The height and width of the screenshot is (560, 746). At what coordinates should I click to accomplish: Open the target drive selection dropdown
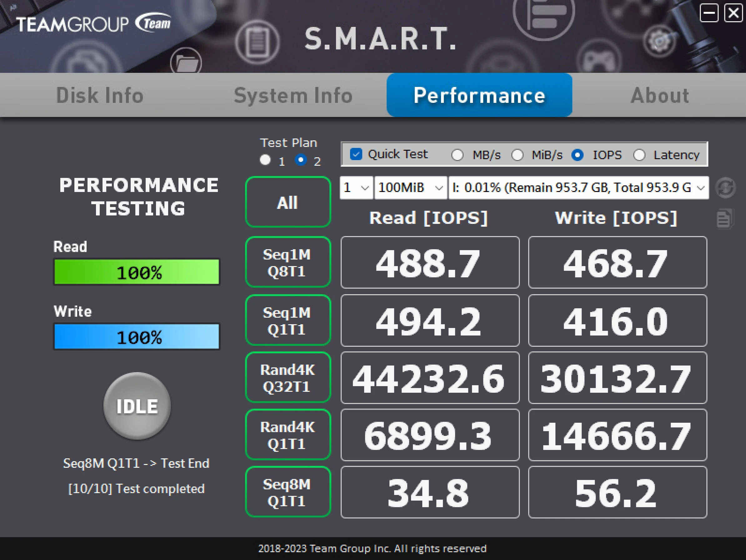tap(578, 188)
